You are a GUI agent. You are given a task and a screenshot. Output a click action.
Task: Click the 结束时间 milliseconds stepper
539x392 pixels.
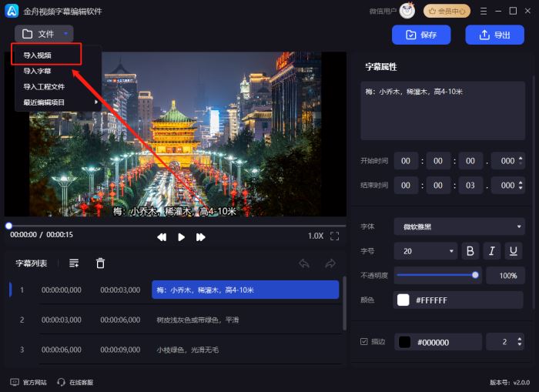(x=521, y=185)
